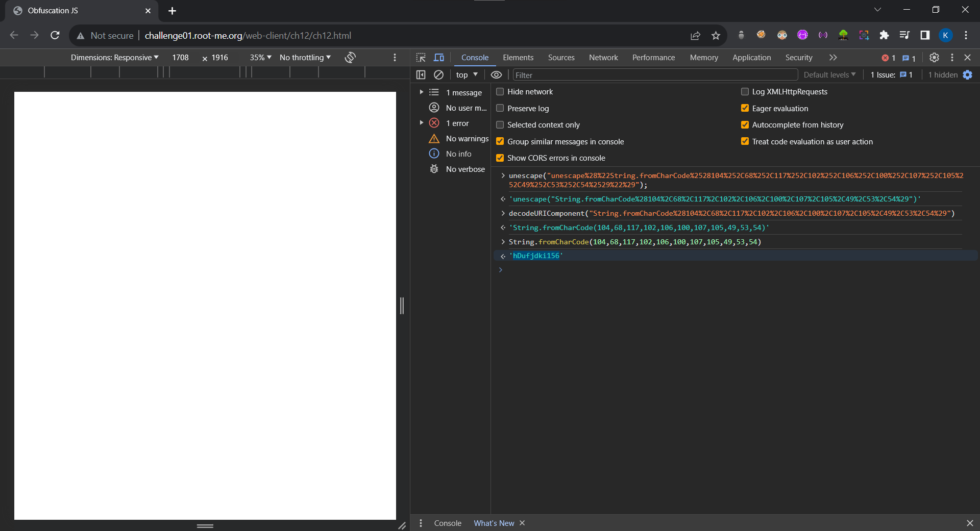Viewport: 980px width, 531px height.
Task: Bookmark this page with the star icon
Action: (x=716, y=36)
